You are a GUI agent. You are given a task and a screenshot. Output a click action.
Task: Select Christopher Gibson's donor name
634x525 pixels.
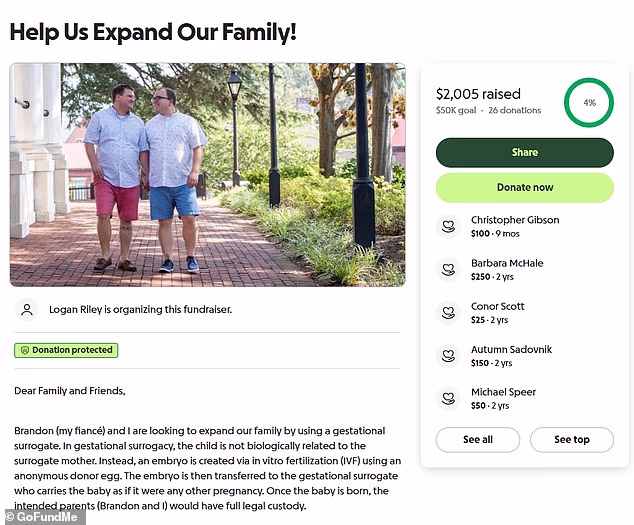[515, 220]
